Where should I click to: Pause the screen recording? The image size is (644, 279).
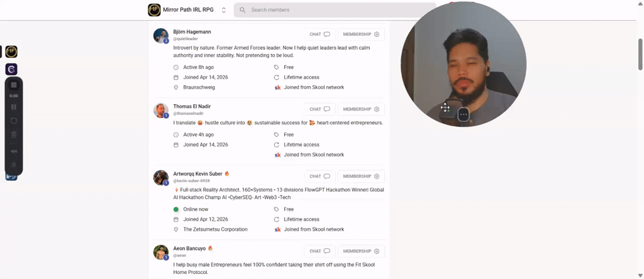[x=14, y=107]
